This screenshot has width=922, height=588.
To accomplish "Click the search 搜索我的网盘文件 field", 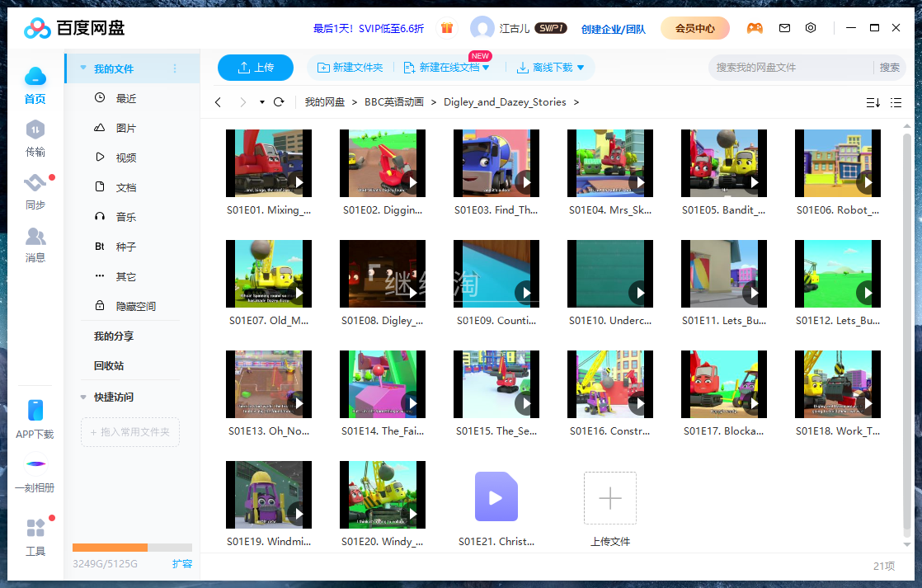I will (791, 68).
